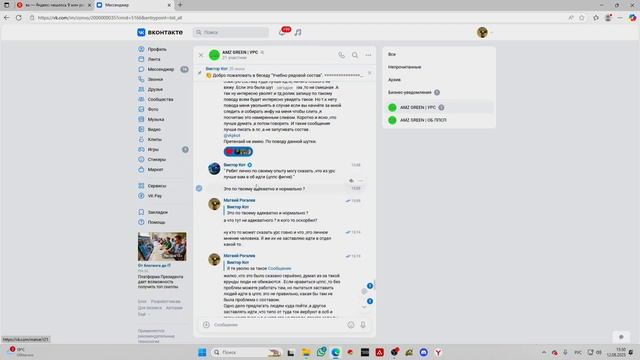Click the Стикеры sidebar icon
The width and height of the screenshot is (640, 360).
click(141, 159)
